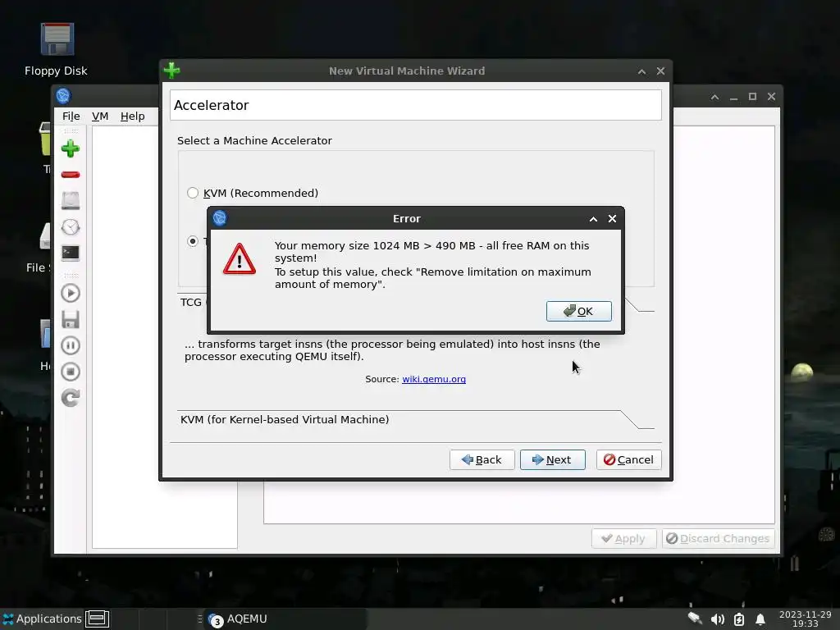Viewport: 840px width, 630px height.
Task: Open the volume control in system tray
Action: click(717, 619)
